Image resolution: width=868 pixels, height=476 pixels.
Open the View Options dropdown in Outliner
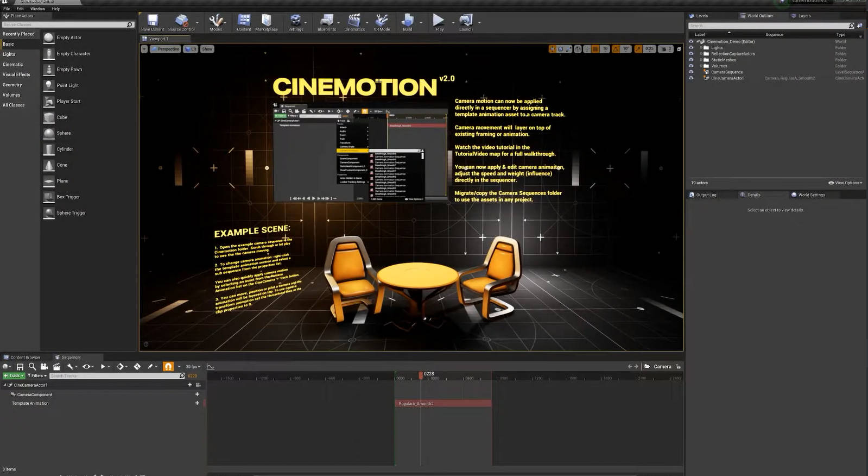coord(845,183)
